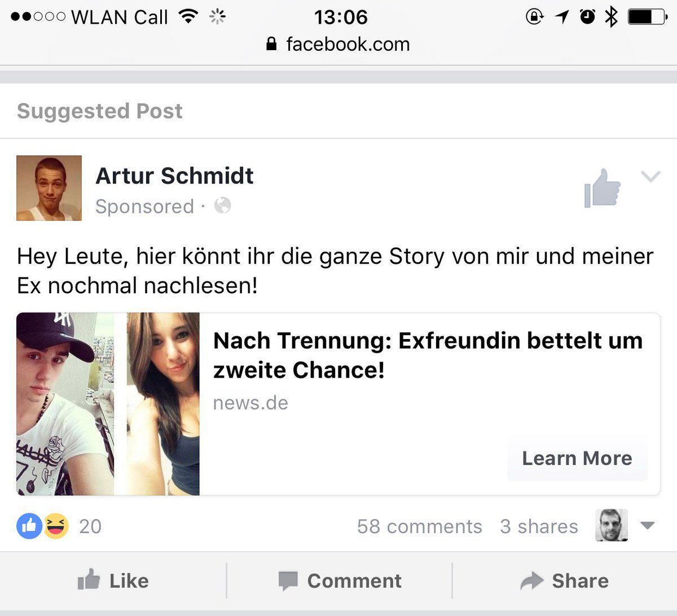
Task: Tap the Learn More button
Action: click(577, 458)
